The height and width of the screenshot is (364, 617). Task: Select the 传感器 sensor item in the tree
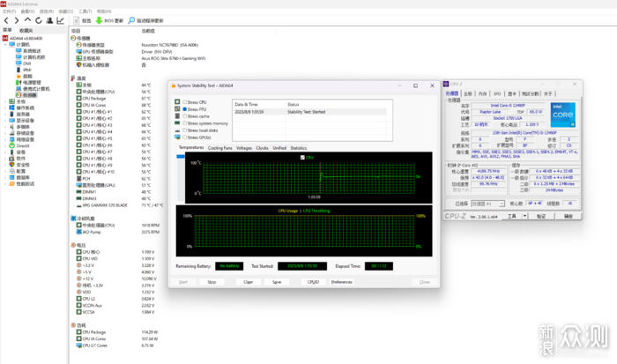click(x=29, y=95)
